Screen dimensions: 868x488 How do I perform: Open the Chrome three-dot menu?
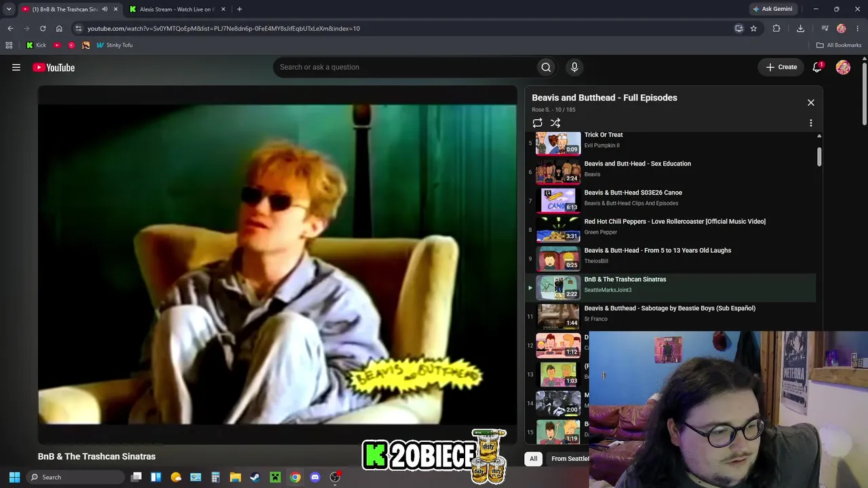click(x=858, y=28)
